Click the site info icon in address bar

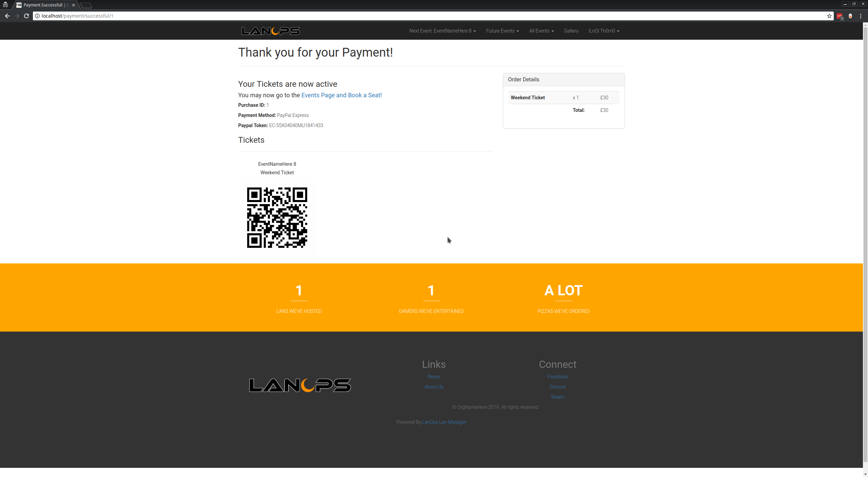(x=37, y=16)
